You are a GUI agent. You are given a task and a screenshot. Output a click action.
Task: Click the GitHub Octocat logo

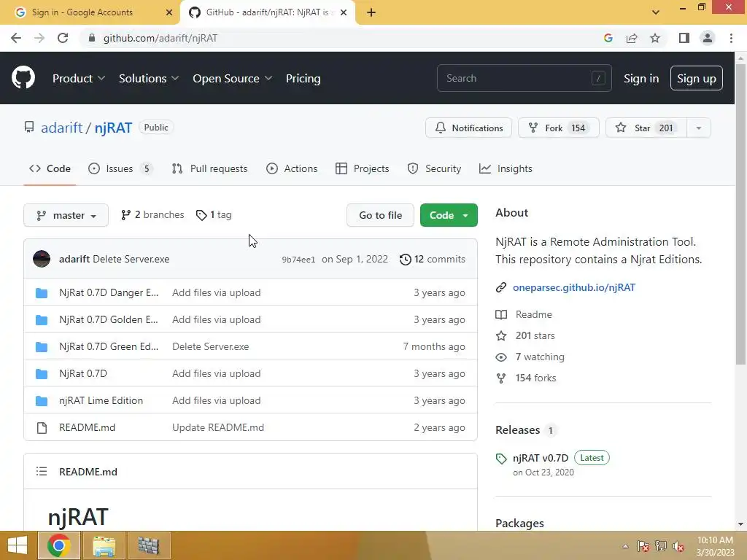click(23, 78)
